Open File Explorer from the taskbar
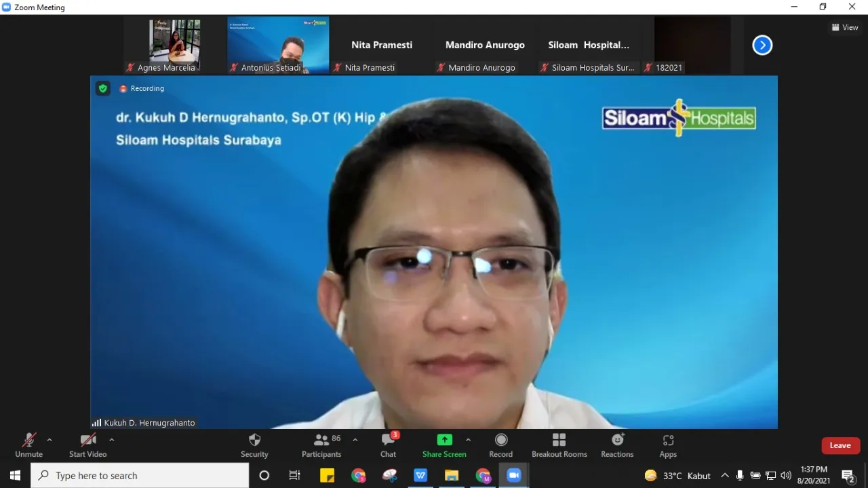 [452, 476]
